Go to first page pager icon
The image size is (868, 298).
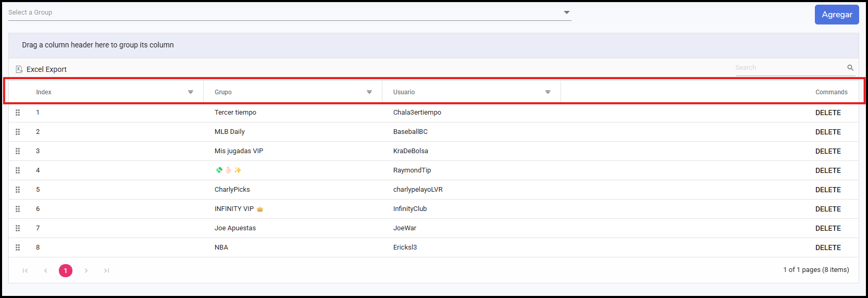(25, 270)
